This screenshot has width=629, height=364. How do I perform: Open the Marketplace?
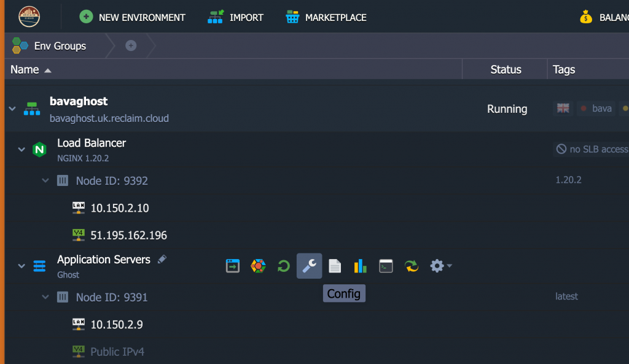pos(326,17)
